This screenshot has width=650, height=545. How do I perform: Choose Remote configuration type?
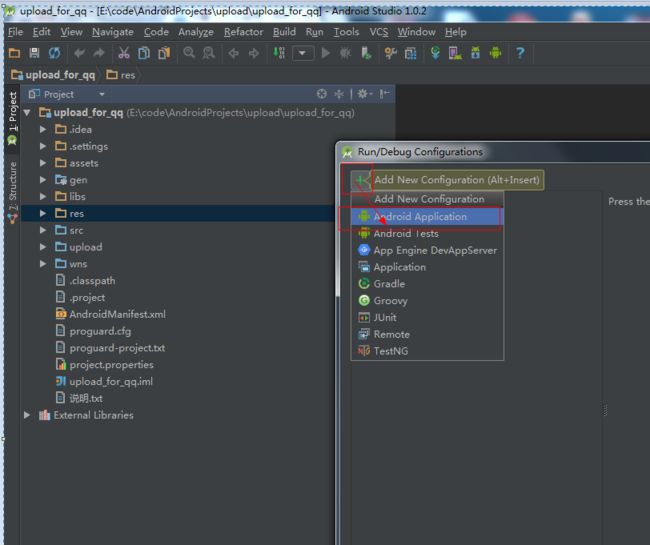click(x=427, y=334)
